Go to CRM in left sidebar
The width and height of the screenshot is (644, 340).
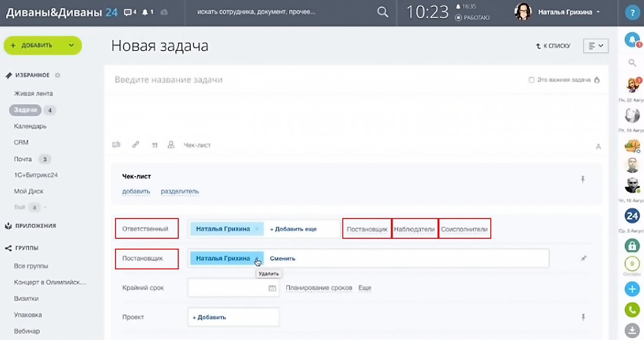[21, 142]
